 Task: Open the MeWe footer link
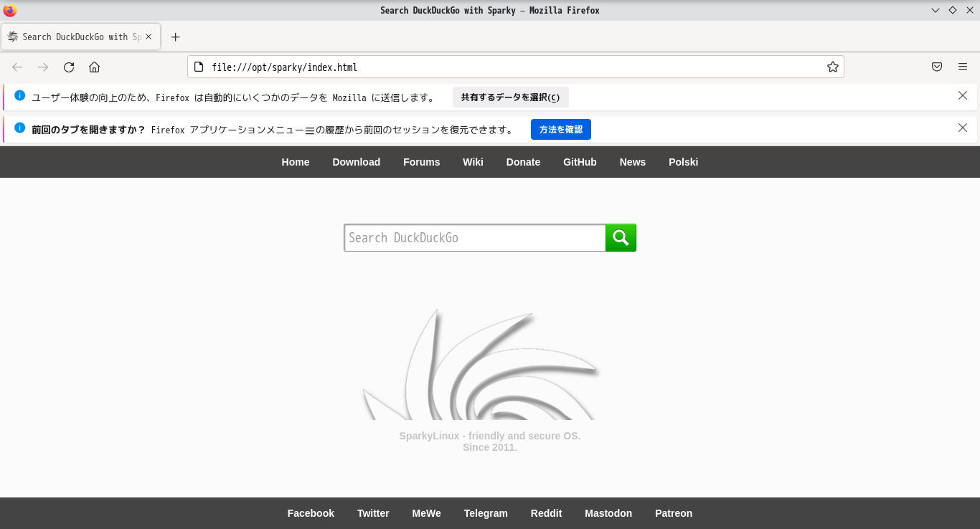coord(426,513)
